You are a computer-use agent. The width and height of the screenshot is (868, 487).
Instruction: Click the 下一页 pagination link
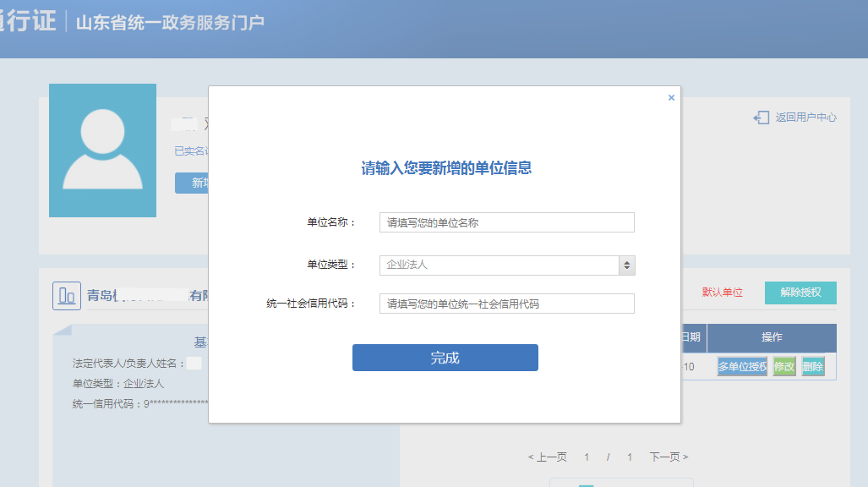(668, 456)
